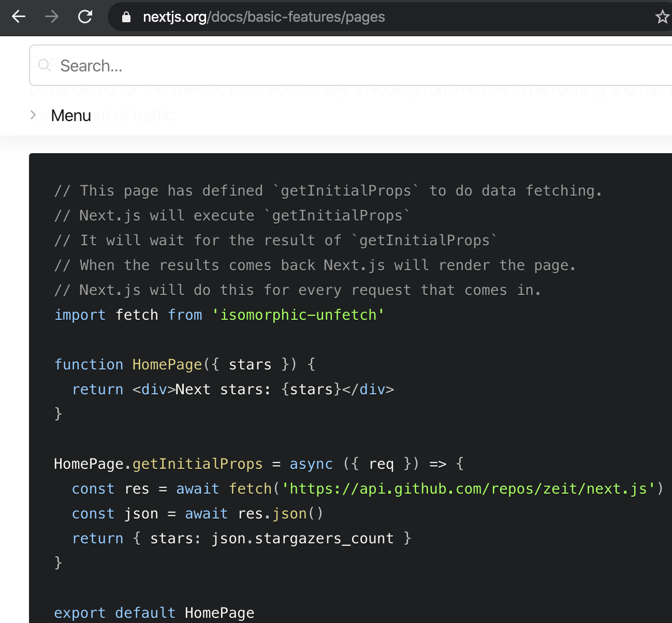
Task: Open the Menu label
Action: pos(71,115)
